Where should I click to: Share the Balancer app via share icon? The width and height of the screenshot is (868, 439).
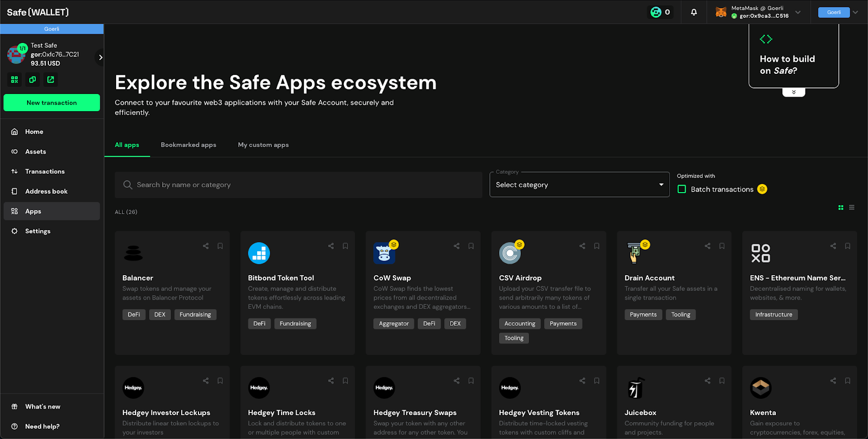point(206,246)
